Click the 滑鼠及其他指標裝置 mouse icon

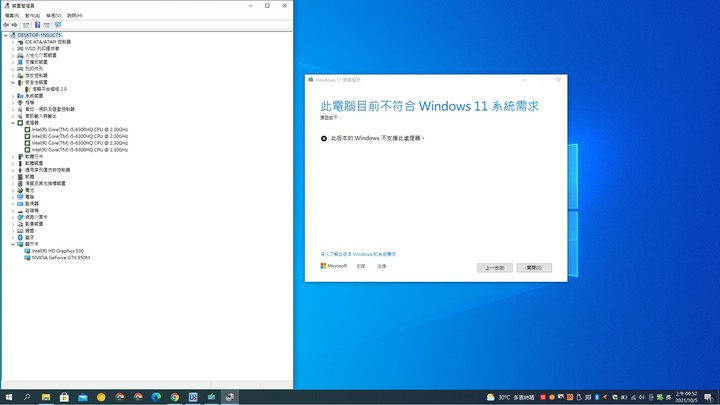(x=20, y=183)
